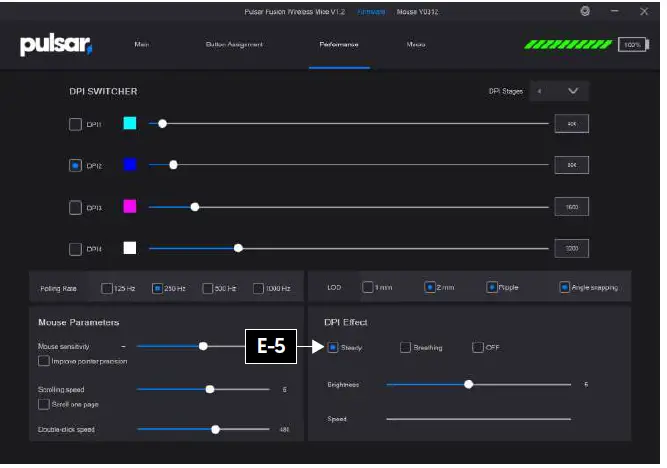
Task: Enable Improve pointer precision
Action: tap(44, 361)
